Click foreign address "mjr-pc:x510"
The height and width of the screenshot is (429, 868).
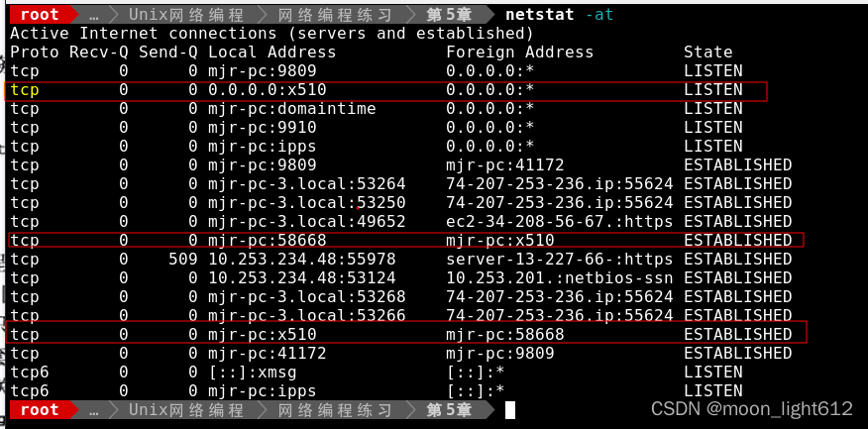point(499,240)
